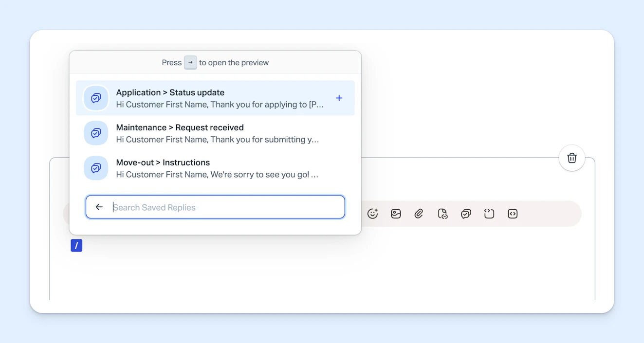This screenshot has width=644, height=343.
Task: Insert a variable placeholder
Action: [489, 213]
